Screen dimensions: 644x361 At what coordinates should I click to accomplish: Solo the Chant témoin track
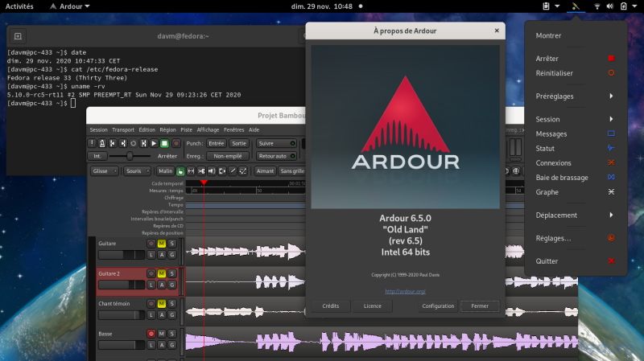click(x=171, y=304)
